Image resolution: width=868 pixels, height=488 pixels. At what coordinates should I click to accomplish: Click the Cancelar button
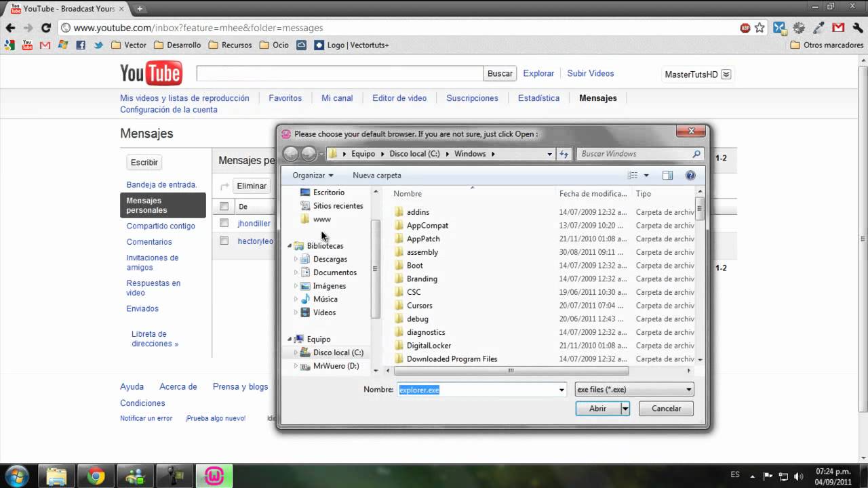pos(666,409)
